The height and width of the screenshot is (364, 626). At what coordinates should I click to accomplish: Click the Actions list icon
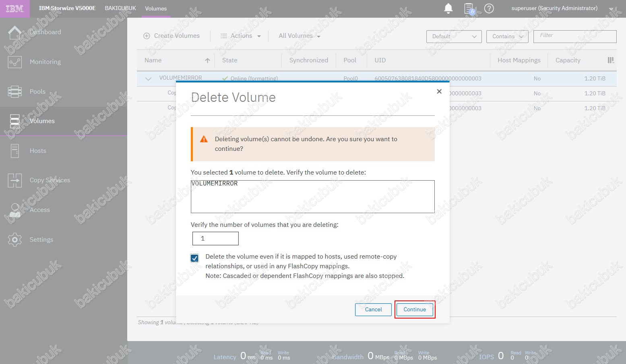224,36
